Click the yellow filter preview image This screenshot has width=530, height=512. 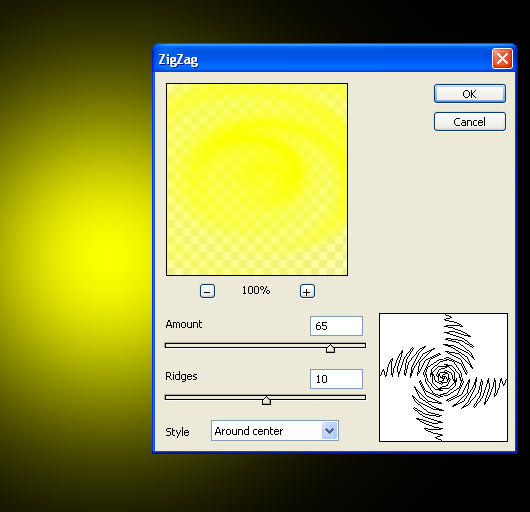point(257,179)
